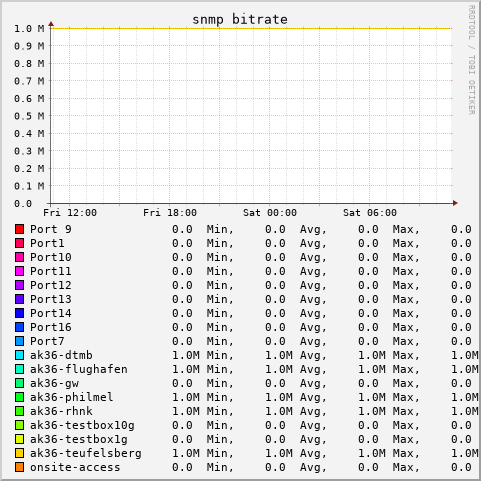This screenshot has width=481, height=481.
Task: Click the Port1 legend color square
Action: 19,243
